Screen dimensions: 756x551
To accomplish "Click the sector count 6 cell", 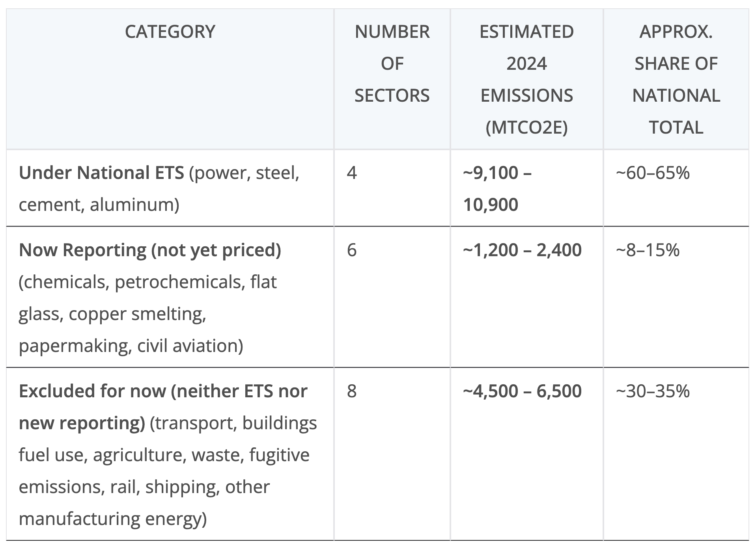I will (x=352, y=250).
